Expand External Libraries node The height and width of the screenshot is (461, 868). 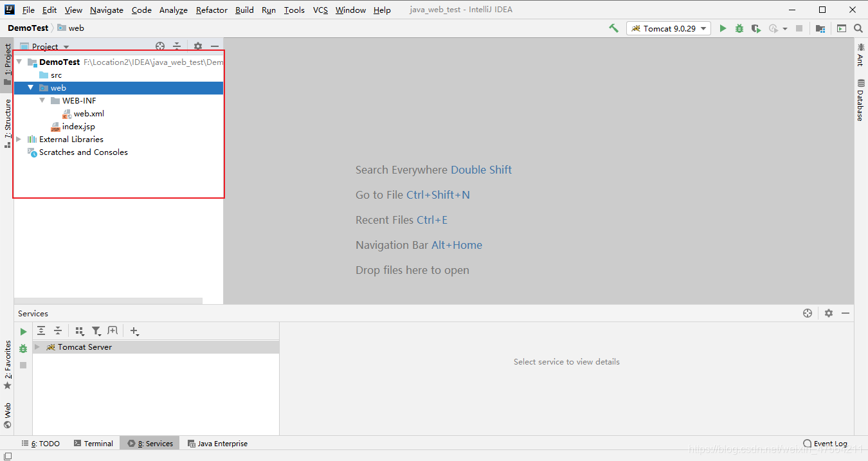pyautogui.click(x=19, y=139)
